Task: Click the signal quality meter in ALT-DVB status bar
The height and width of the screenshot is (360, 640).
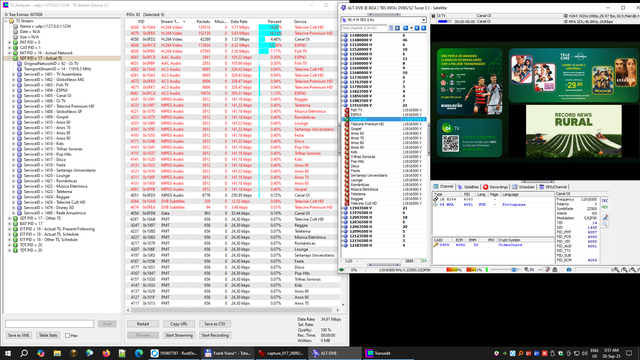Action: 474,270
